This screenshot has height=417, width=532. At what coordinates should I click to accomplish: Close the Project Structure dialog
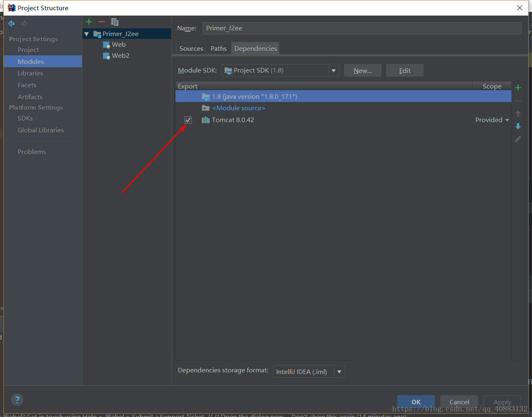coord(520,8)
